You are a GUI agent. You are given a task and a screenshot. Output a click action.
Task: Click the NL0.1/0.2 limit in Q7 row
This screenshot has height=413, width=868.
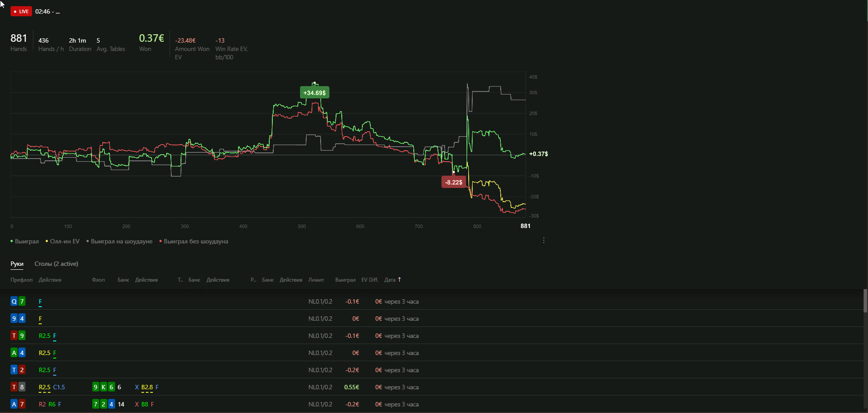click(320, 301)
